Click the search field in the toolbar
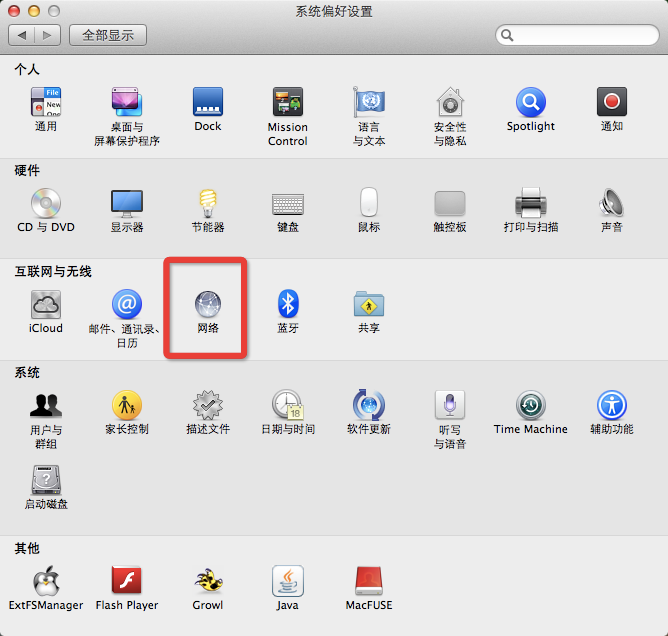This screenshot has height=636, width=668. [580, 35]
